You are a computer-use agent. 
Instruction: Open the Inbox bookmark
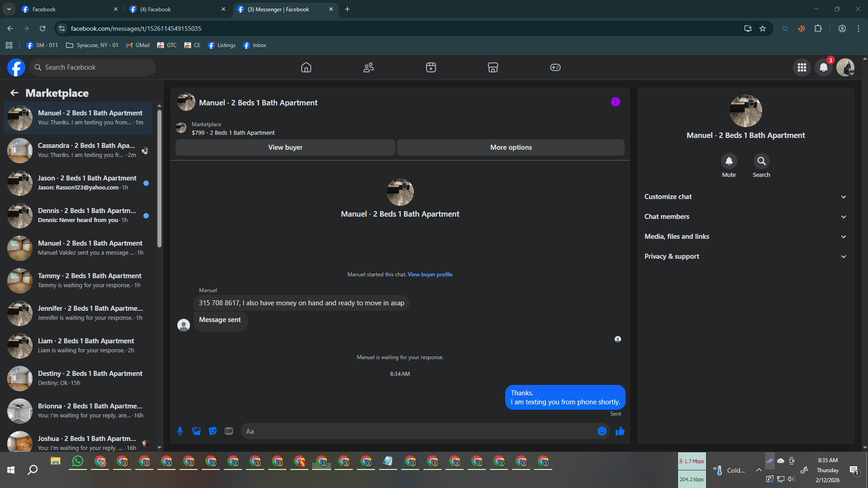[x=255, y=45]
